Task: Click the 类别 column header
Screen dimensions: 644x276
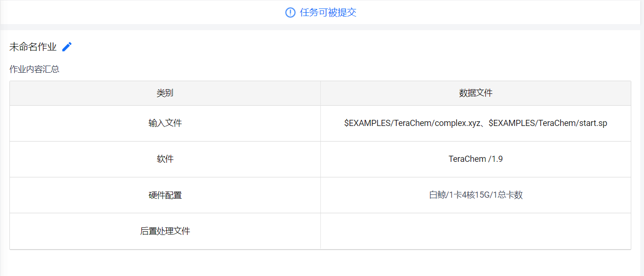Action: (165, 93)
